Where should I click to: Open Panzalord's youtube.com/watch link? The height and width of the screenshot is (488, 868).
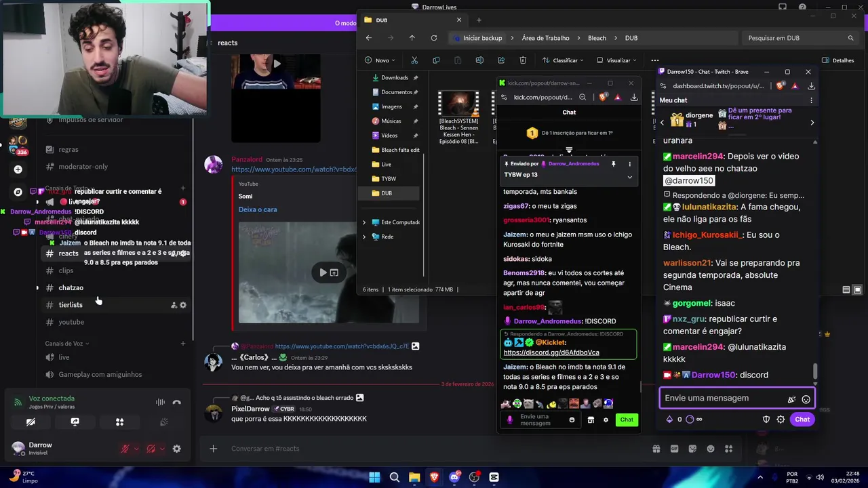294,169
